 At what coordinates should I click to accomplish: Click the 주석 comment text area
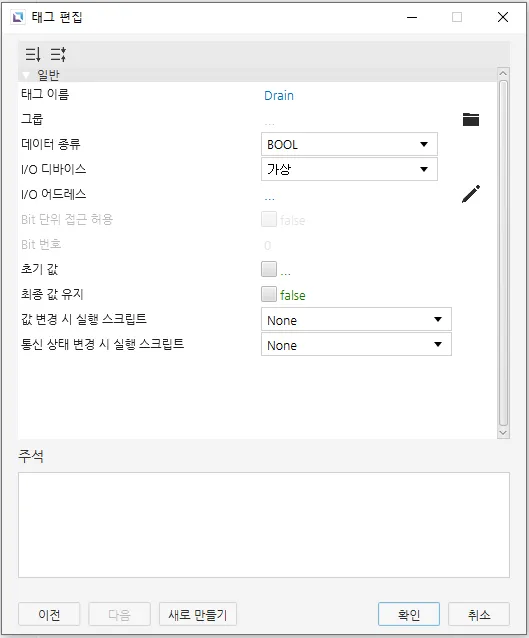click(264, 525)
